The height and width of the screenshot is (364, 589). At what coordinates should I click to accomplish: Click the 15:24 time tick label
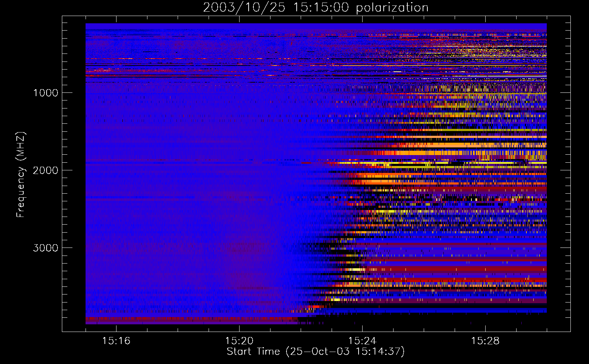tap(362, 341)
